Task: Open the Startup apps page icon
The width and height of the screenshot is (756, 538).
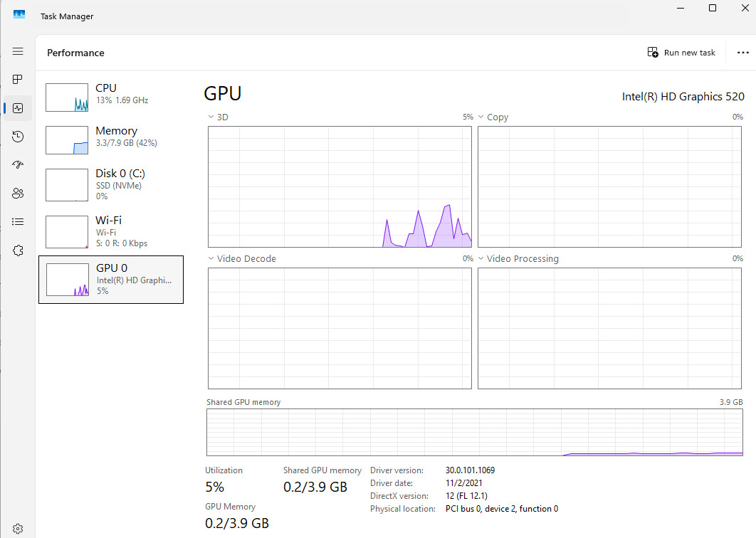Action: click(x=18, y=165)
